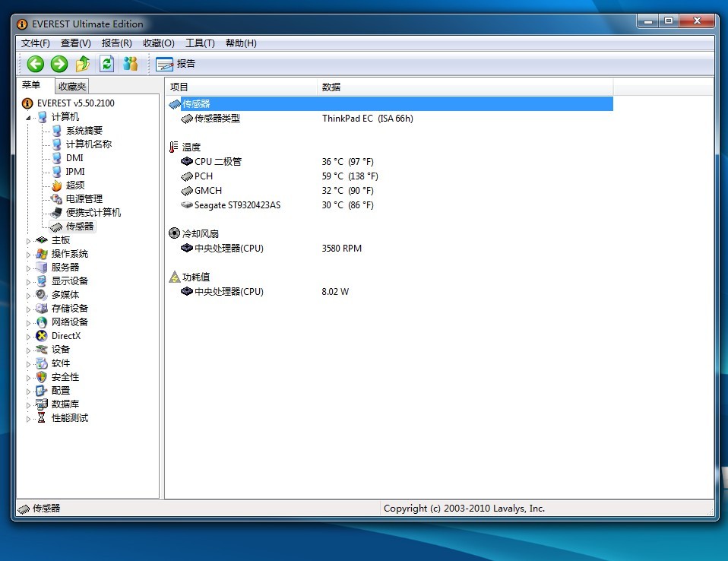This screenshot has height=561, width=728.
Task: Select the 中央处理器(CPU) fan speed row
Action: click(x=390, y=249)
